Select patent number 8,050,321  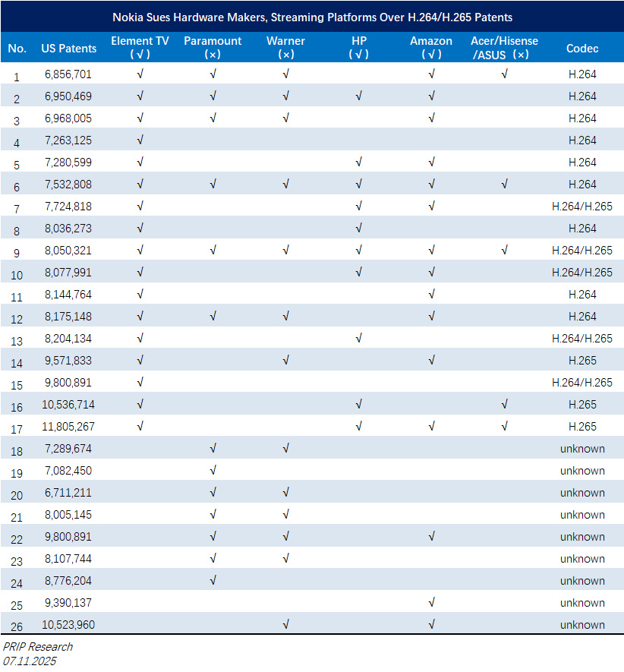tap(68, 251)
